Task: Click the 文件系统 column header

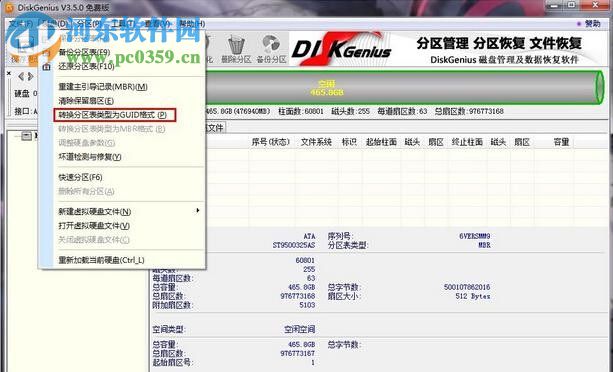Action: coord(316,142)
